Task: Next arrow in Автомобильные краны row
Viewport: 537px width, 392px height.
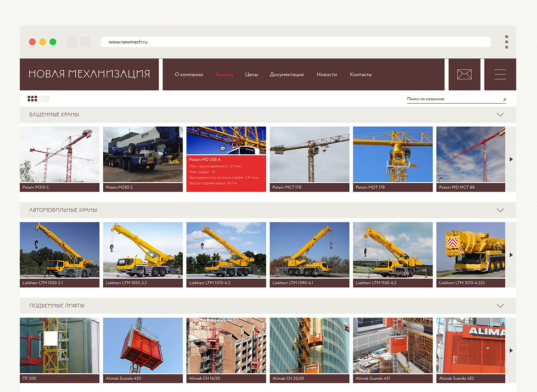Action: point(511,255)
